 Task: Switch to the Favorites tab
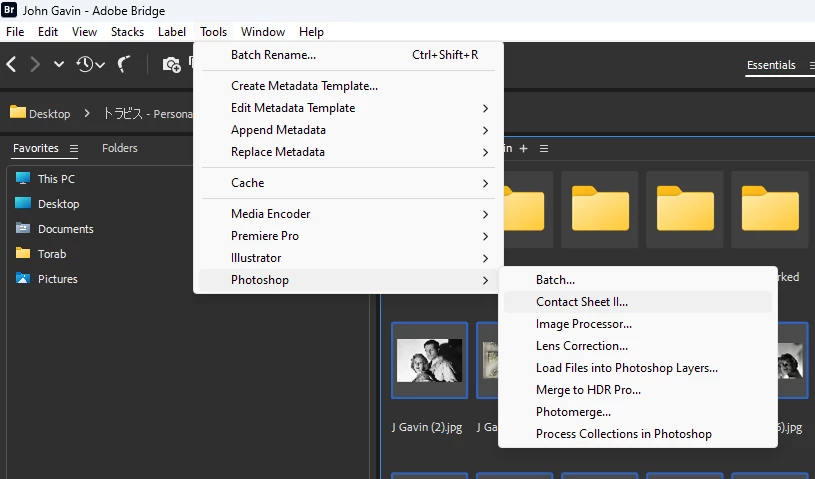[36, 148]
